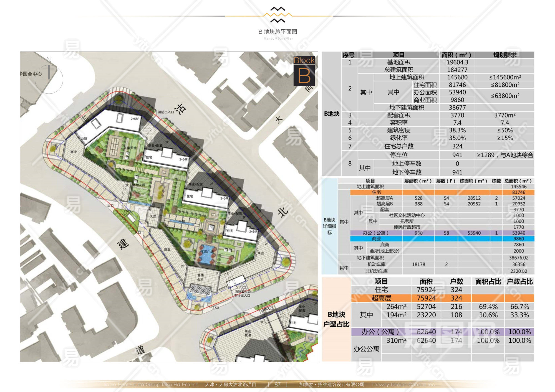This screenshot has height=392, width=555.
Task: Click the zigzag wave emblem at top
Action: point(277,14)
